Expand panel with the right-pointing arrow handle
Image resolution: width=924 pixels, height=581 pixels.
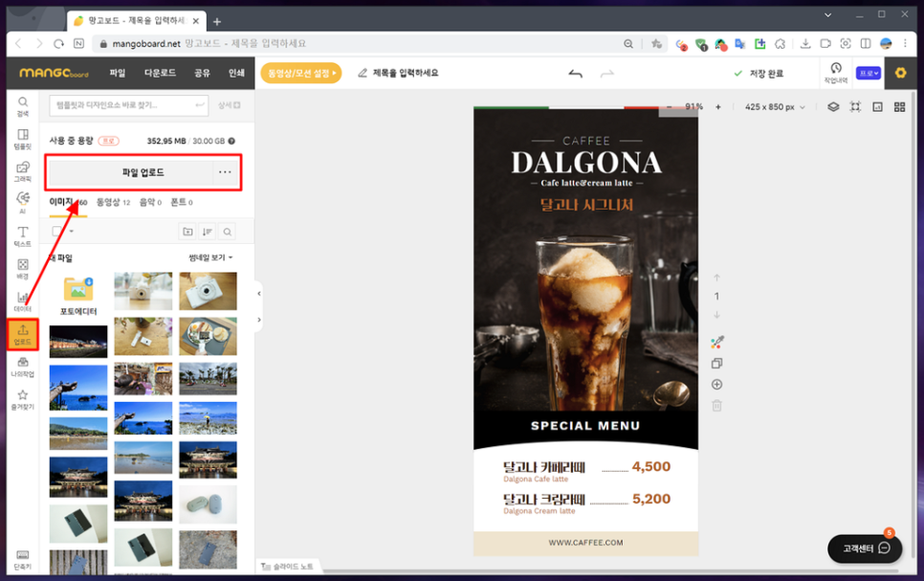258,320
